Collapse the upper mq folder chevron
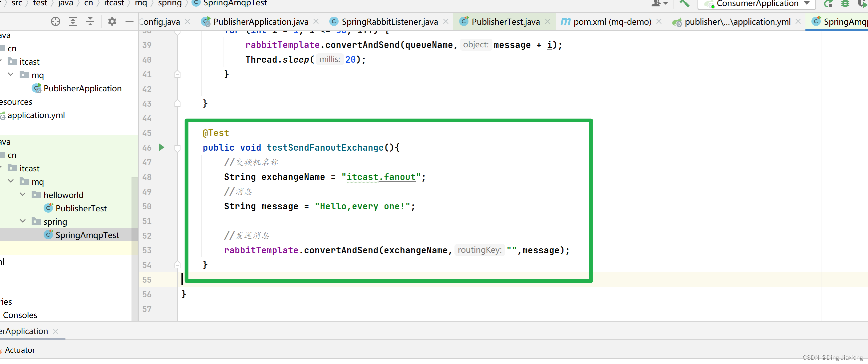This screenshot has width=868, height=364. 11,74
